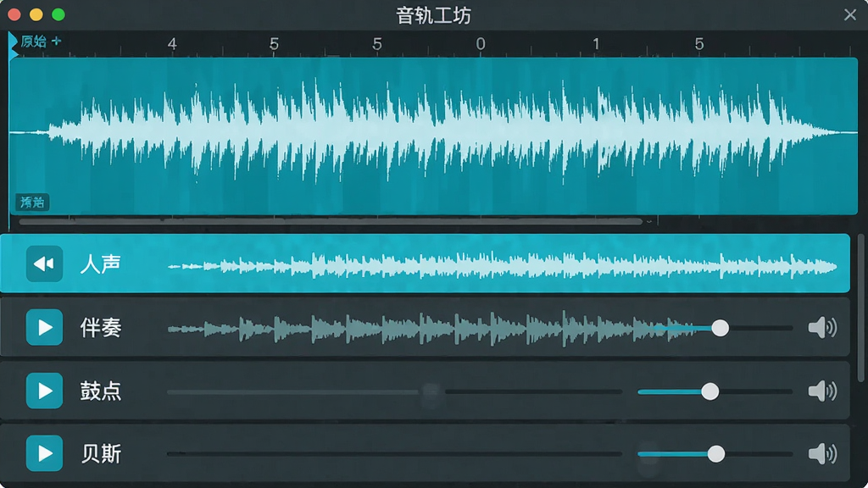Click the blue playhead marker at timeline start
868x488 pixels.
tap(13, 44)
